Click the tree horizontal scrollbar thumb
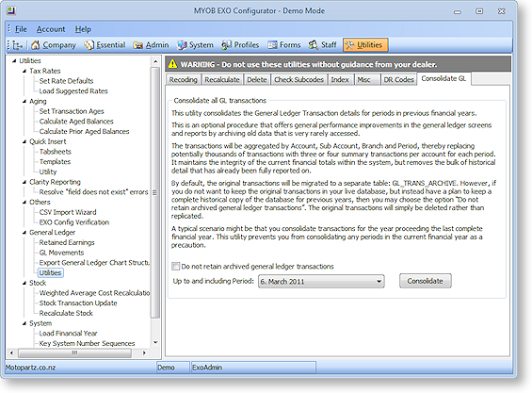The image size is (532, 393). (74, 352)
